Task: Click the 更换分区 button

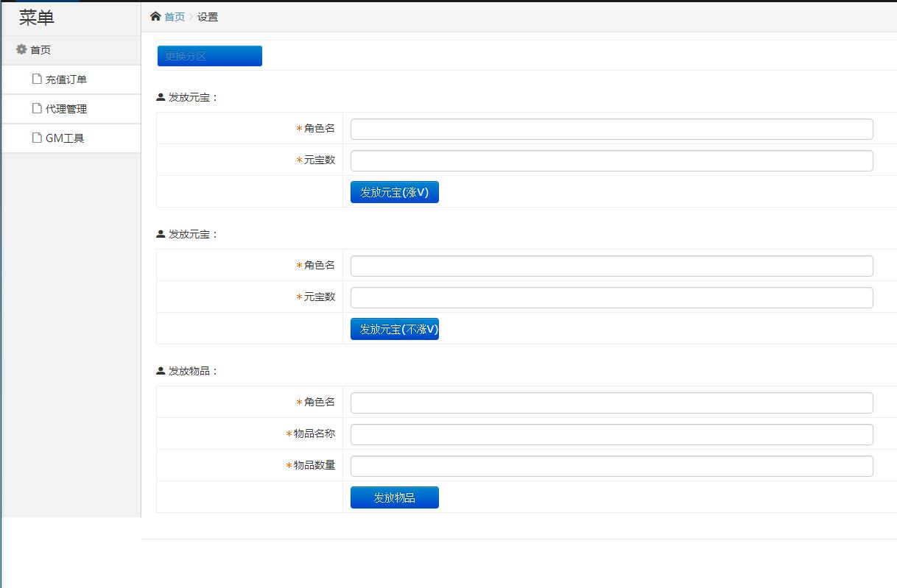Action: tap(209, 55)
